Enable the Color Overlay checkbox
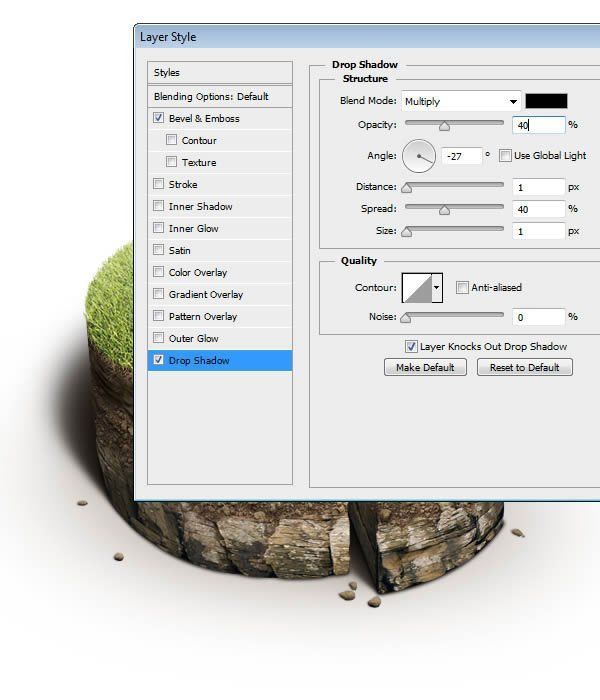Screen dimensions: 600x700 coord(158,271)
